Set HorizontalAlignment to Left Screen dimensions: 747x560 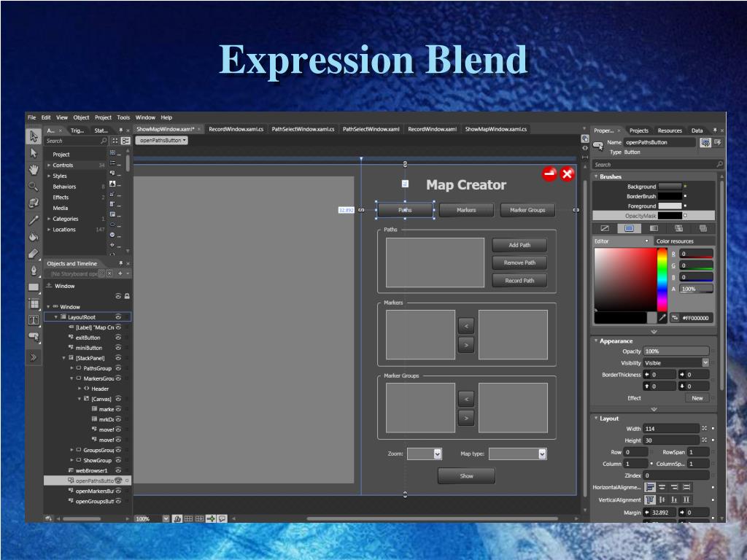coord(650,487)
